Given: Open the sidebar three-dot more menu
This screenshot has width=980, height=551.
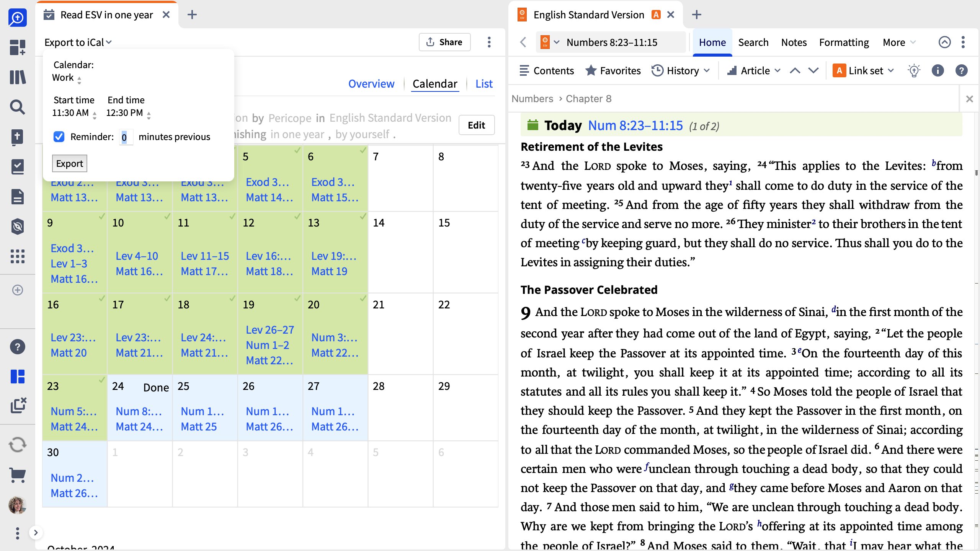Looking at the screenshot, I should tap(17, 533).
